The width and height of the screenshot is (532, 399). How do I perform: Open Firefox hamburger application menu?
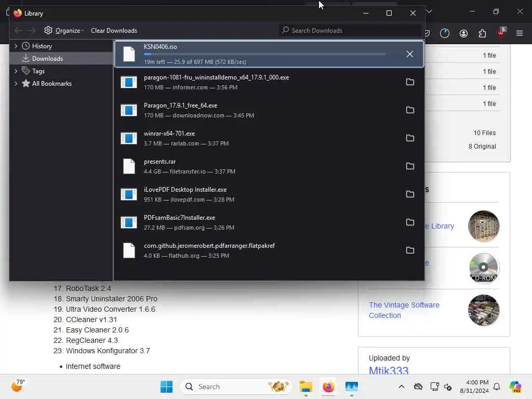click(520, 33)
